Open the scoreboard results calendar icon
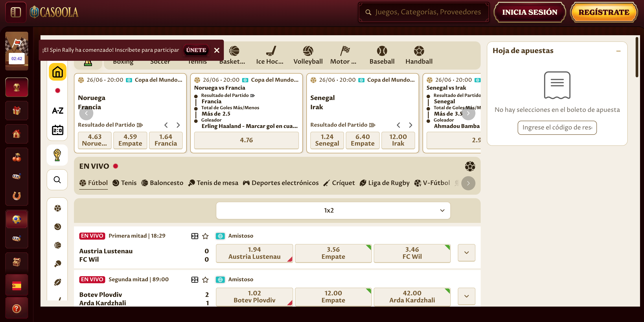The height and width of the screenshot is (322, 644). coord(57,130)
